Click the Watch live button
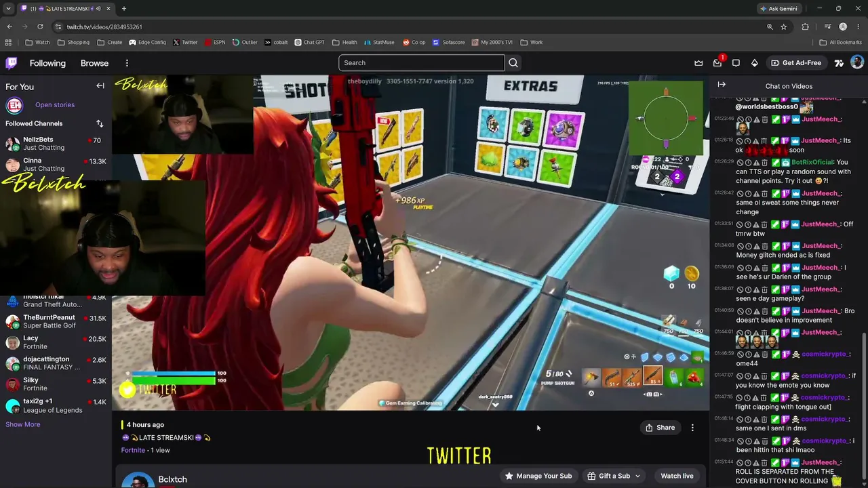The image size is (868, 488). pos(677,476)
